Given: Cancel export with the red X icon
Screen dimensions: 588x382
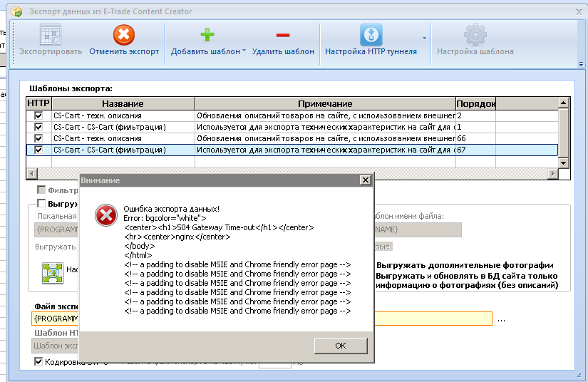Looking at the screenshot, I should pyautogui.click(x=124, y=35).
